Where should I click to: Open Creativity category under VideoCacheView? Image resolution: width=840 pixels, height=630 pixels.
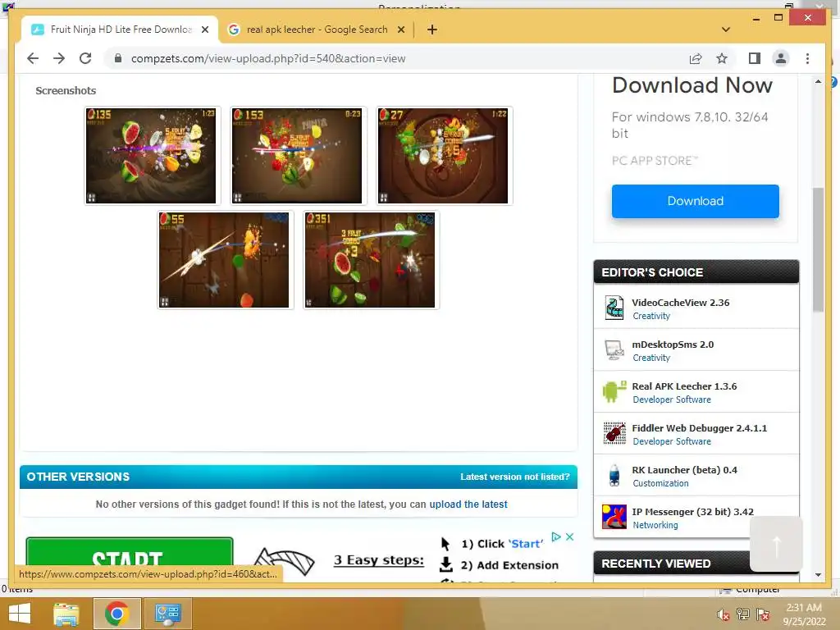pos(651,316)
